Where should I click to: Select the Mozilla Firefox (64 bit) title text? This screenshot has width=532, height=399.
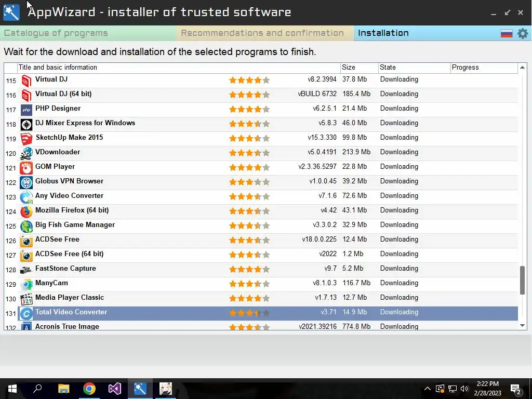pos(72,210)
